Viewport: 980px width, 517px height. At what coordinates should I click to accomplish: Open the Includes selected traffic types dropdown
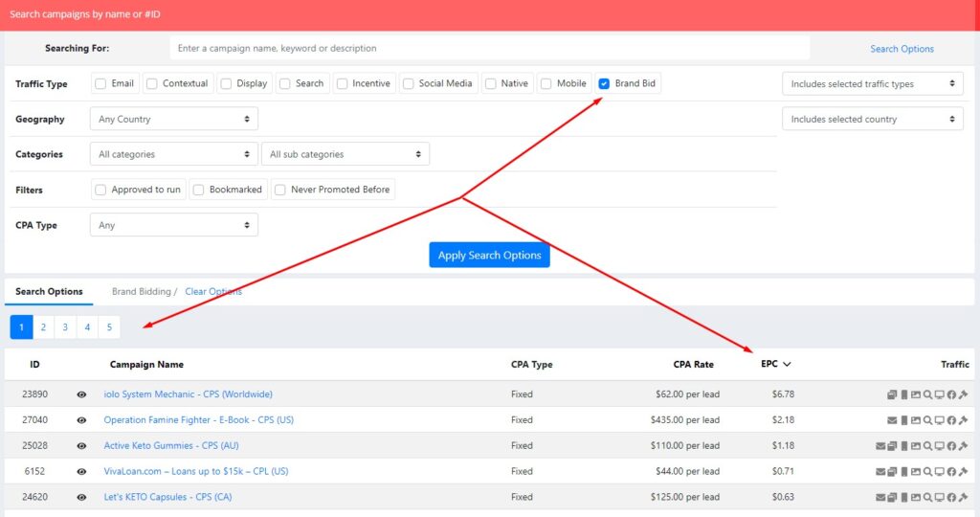[873, 83]
